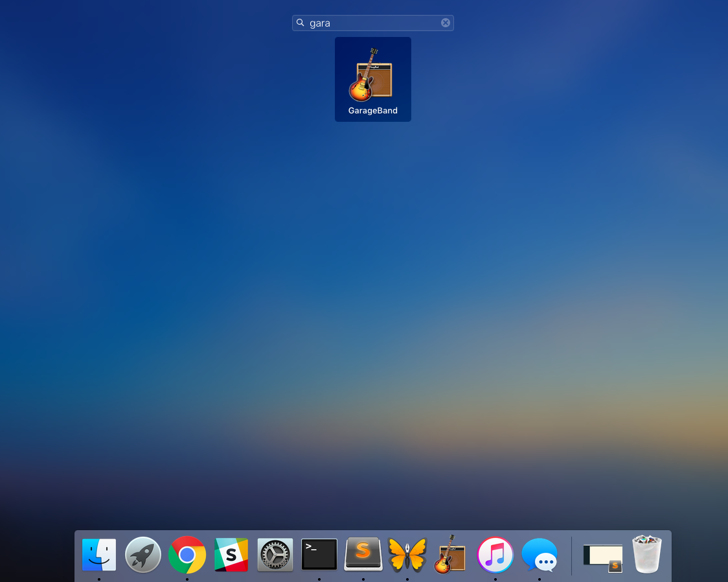Image resolution: width=728 pixels, height=582 pixels.
Task: Click the GarageBand label under the icon
Action: [x=373, y=111]
